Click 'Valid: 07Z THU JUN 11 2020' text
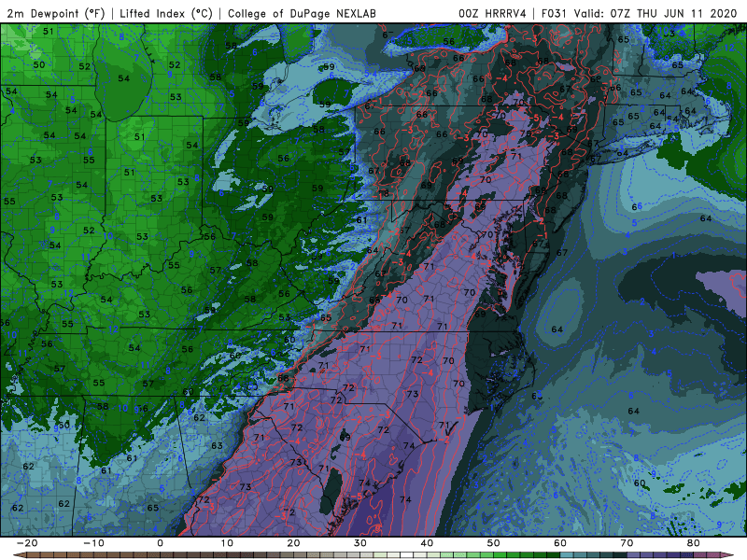 [655, 13]
